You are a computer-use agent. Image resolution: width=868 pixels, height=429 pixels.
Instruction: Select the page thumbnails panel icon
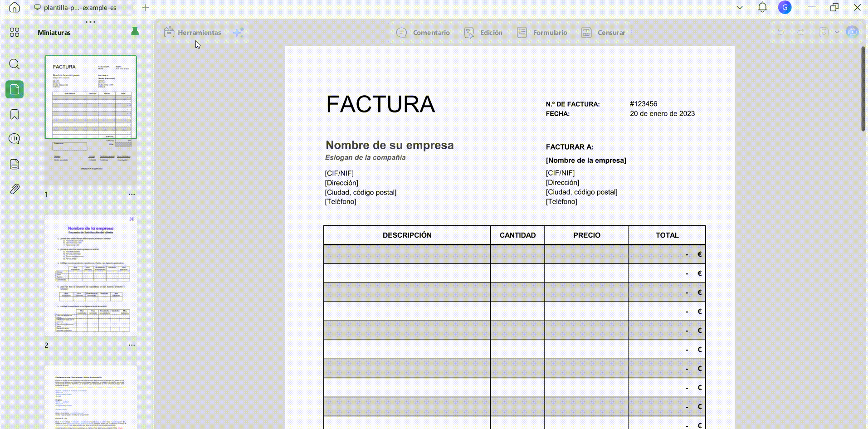click(x=15, y=89)
